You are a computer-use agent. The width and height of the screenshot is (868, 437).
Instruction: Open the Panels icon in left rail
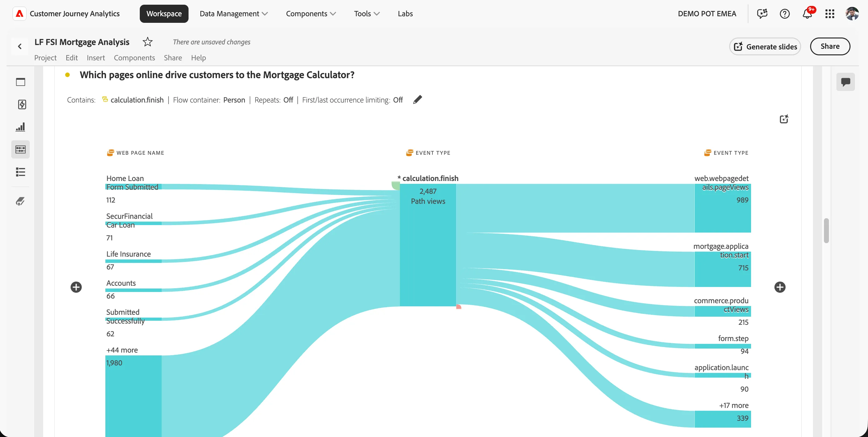click(21, 82)
